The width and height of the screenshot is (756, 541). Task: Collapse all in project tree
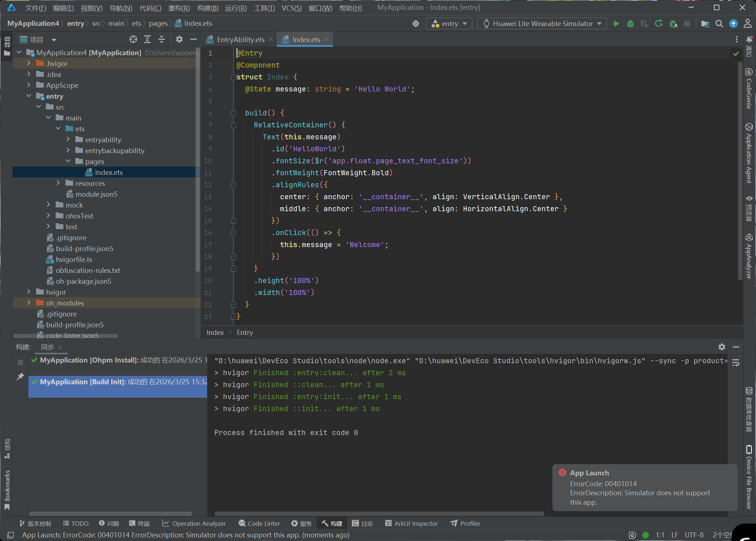tap(162, 39)
